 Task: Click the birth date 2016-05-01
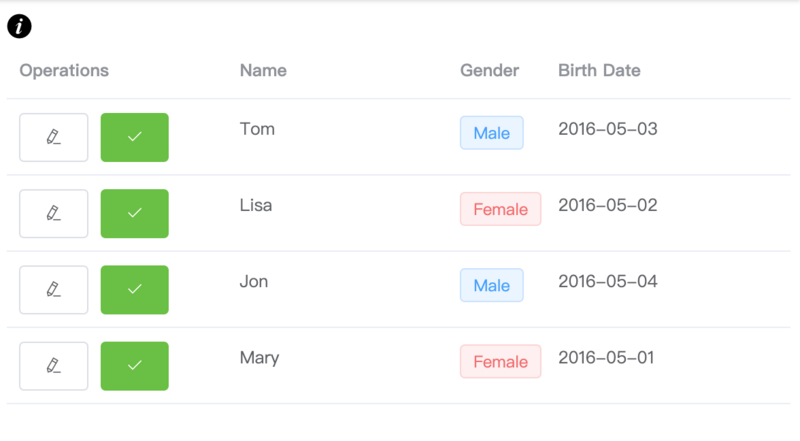point(607,357)
